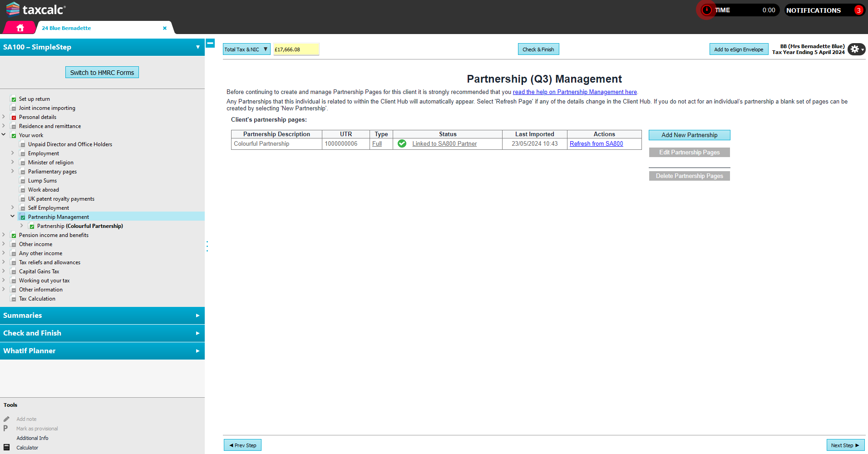Click the taxcalc logo icon
The image size is (868, 454).
click(x=13, y=9)
